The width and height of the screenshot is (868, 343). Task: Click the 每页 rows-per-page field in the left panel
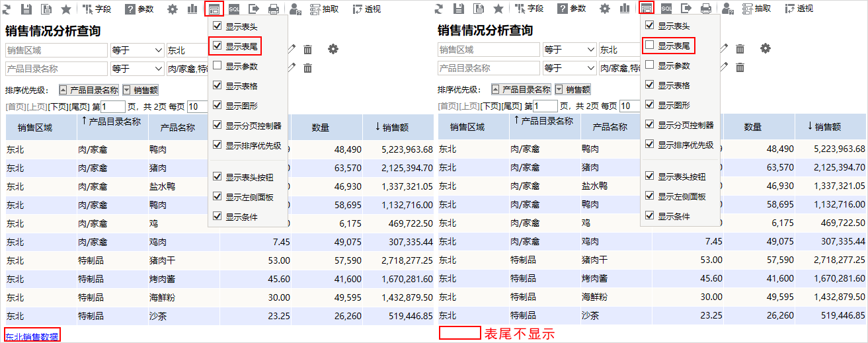(x=197, y=106)
